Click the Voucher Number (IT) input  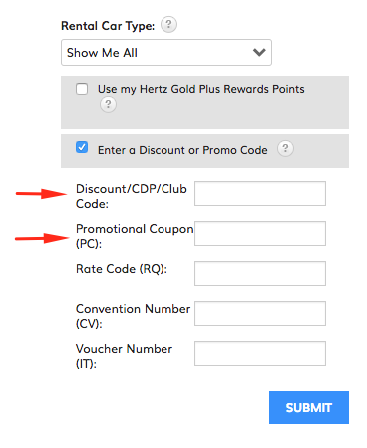tap(260, 353)
